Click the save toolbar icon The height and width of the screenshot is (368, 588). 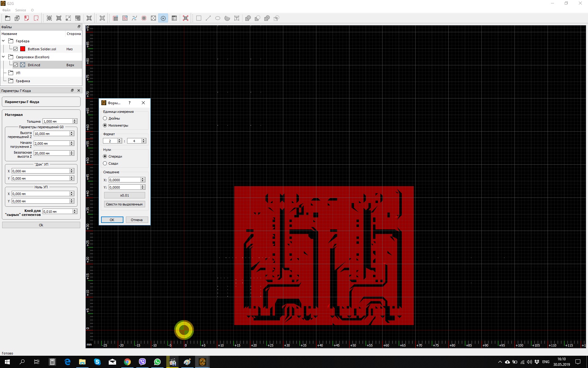click(17, 18)
